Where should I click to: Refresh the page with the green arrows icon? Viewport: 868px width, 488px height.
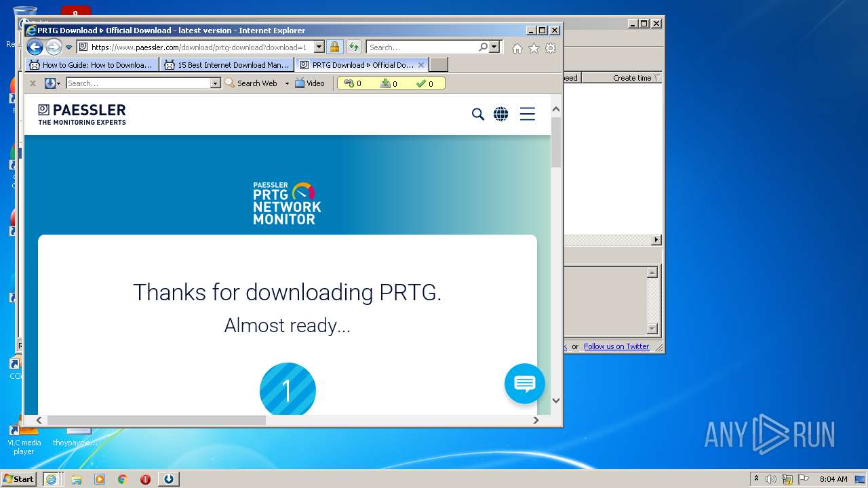354,47
